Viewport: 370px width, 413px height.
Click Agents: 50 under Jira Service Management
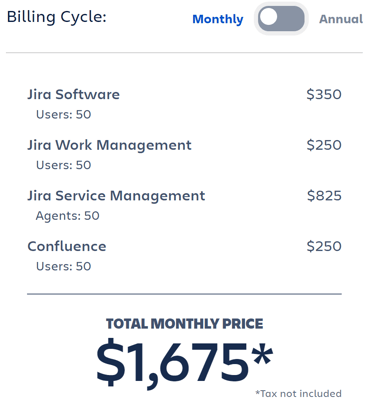coord(68,216)
